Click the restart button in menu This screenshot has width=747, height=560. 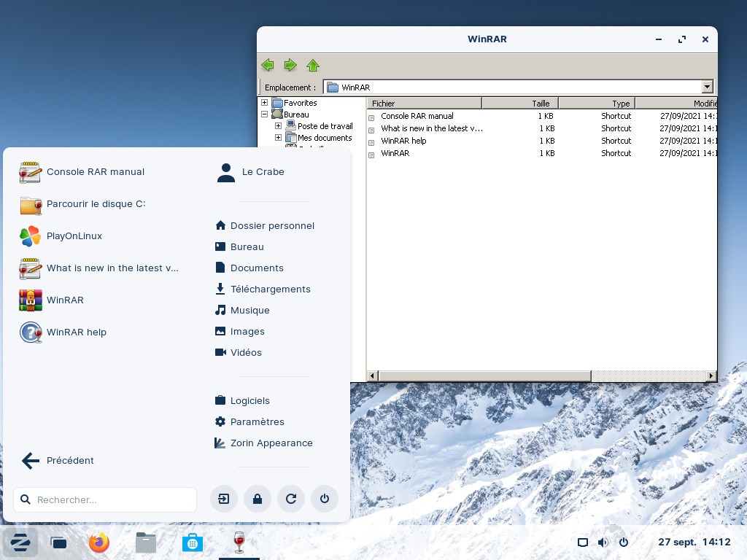pyautogui.click(x=291, y=499)
